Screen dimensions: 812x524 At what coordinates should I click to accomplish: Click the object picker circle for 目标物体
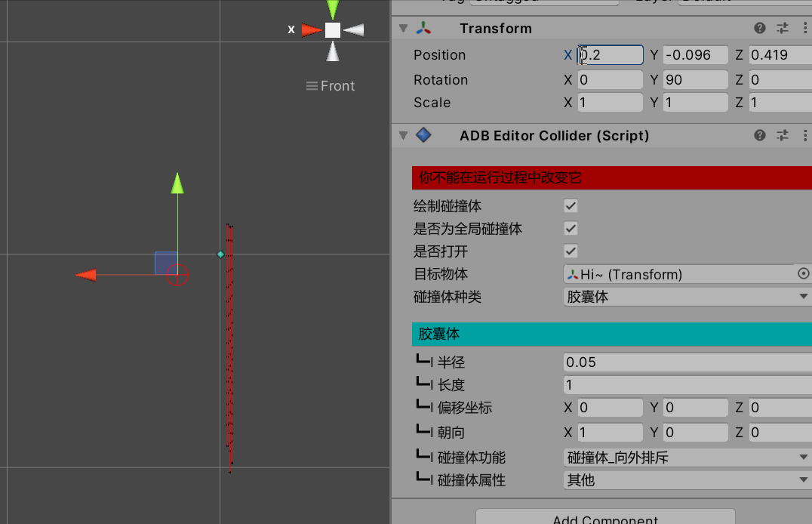803,274
